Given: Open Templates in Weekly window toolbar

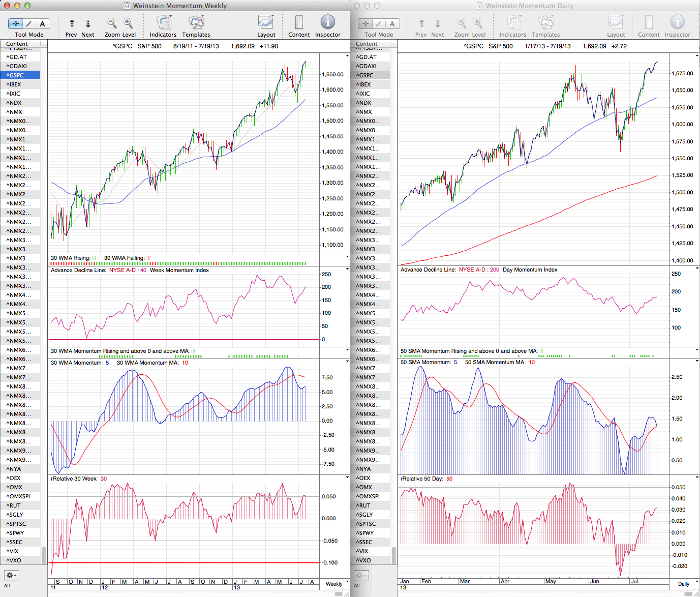Looking at the screenshot, I should tap(196, 23).
